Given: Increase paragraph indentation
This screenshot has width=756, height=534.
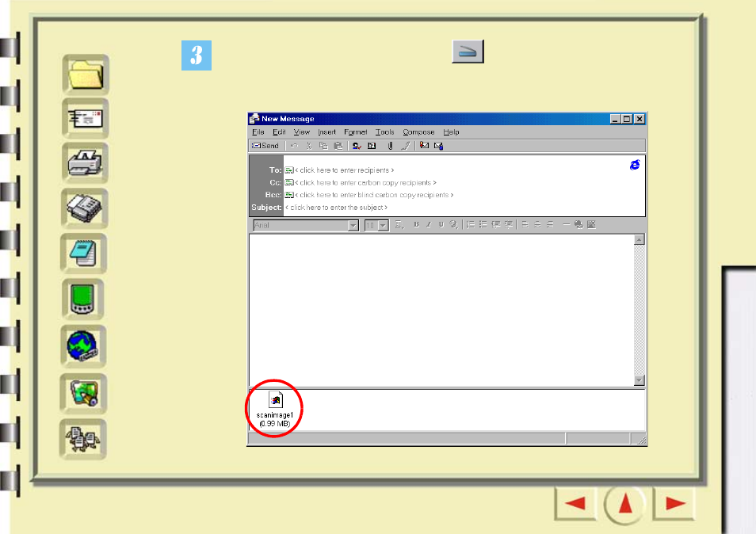Looking at the screenshot, I should coord(508,224).
